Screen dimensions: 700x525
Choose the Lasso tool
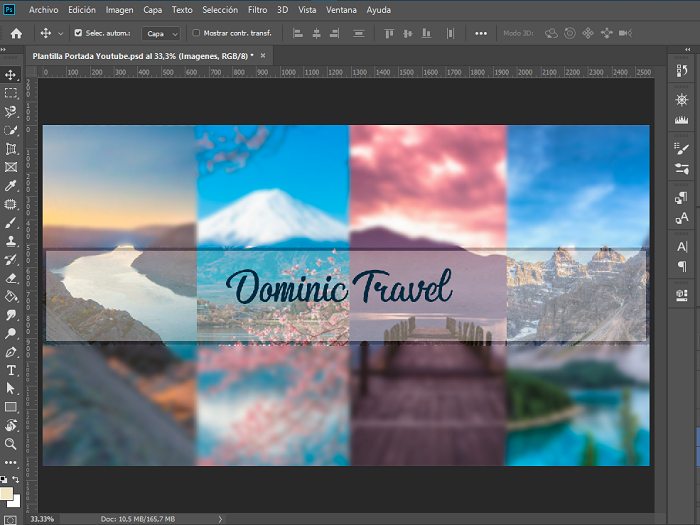(x=10, y=112)
